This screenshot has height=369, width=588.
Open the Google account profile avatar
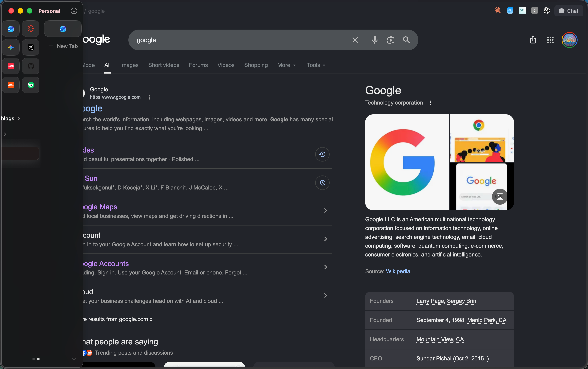click(569, 40)
